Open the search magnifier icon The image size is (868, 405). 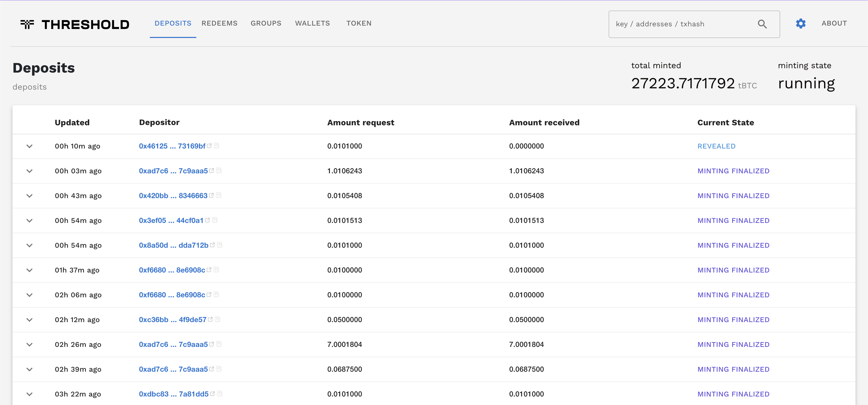point(762,24)
